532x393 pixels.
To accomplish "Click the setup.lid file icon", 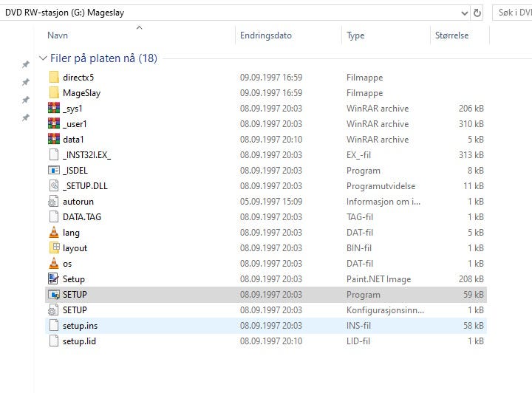I will click(54, 341).
